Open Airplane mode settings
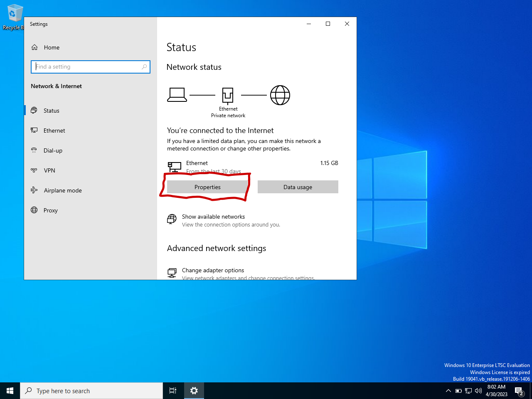Screen dimensions: 532x399 pyautogui.click(x=62, y=190)
